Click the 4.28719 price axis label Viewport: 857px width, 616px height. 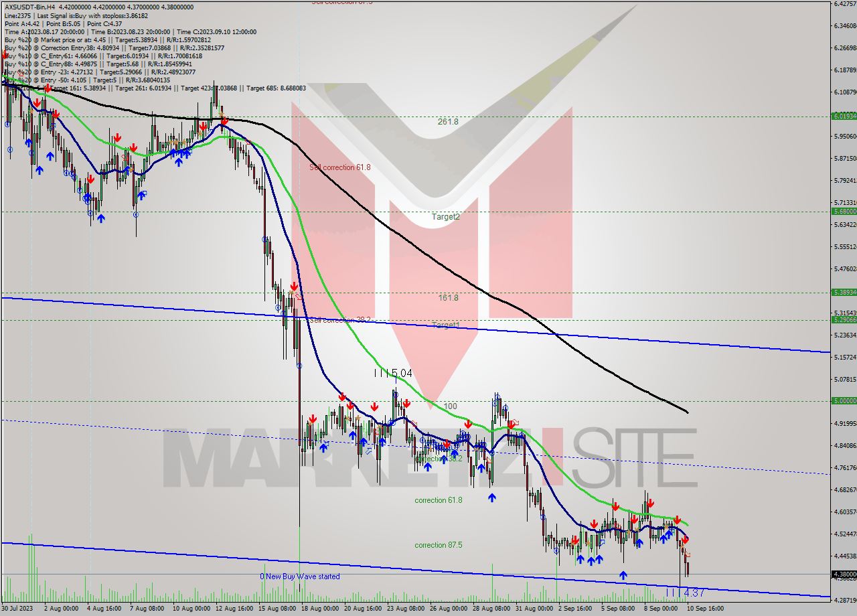coord(844,600)
